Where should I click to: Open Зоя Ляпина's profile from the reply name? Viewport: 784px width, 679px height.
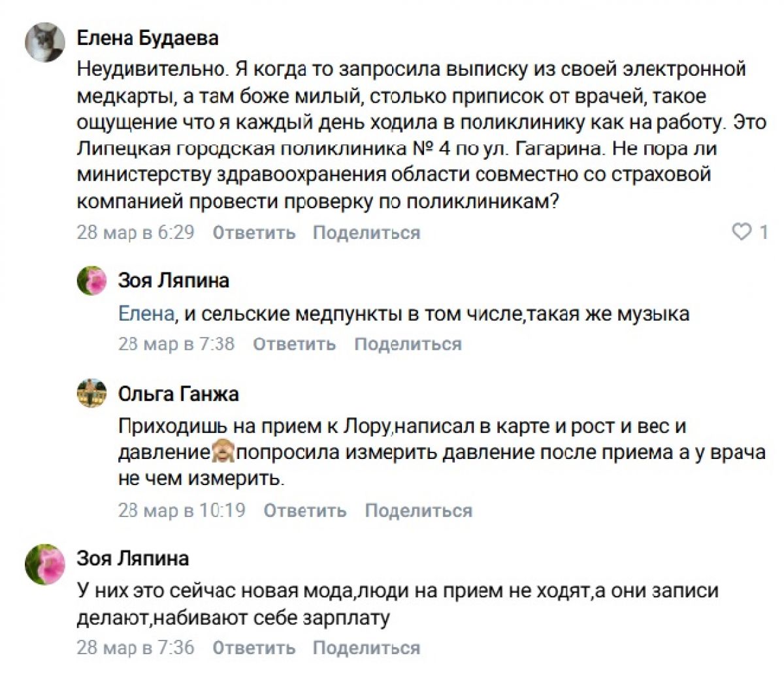pos(173,281)
